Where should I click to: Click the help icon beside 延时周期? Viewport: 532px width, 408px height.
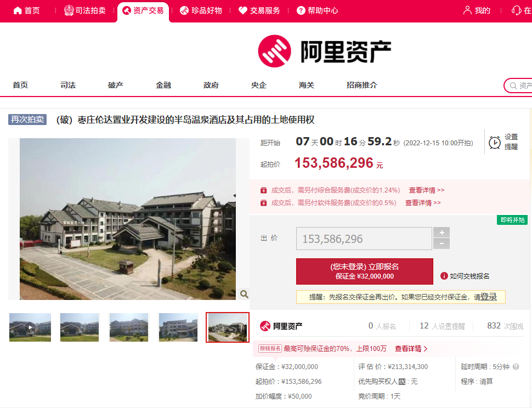click(x=516, y=367)
